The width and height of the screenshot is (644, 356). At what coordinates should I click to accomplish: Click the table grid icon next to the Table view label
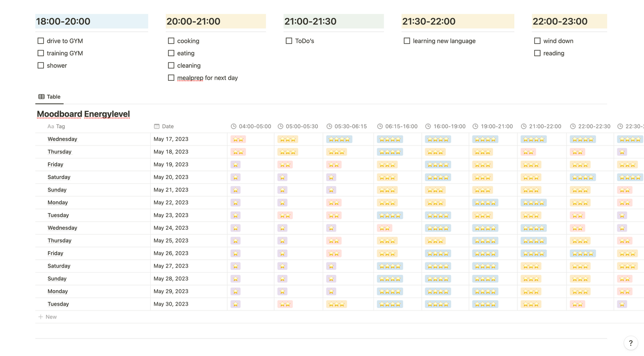[41, 96]
